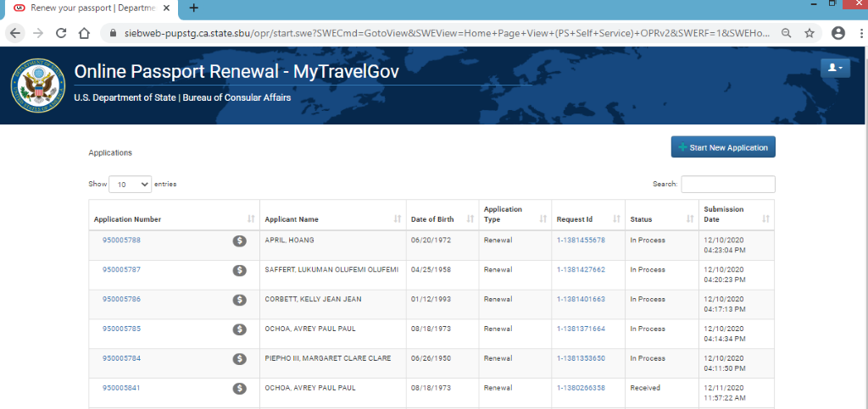Open browser home page icon
The height and width of the screenshot is (409, 868).
(x=84, y=33)
